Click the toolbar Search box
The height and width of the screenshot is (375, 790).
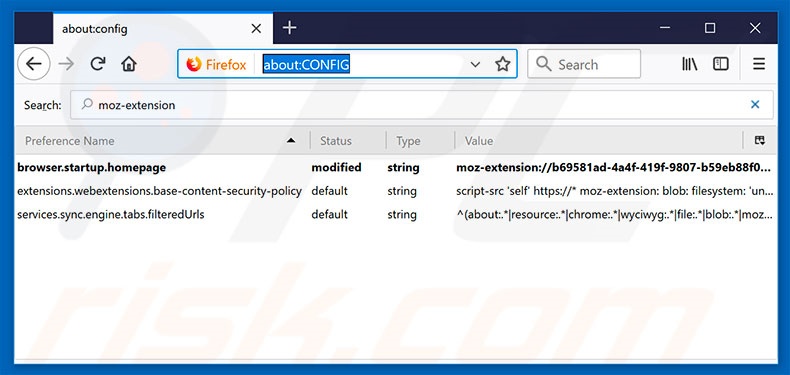(584, 64)
